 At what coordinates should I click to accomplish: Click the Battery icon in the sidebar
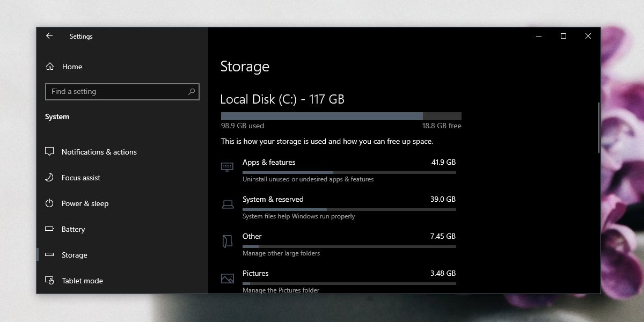49,229
